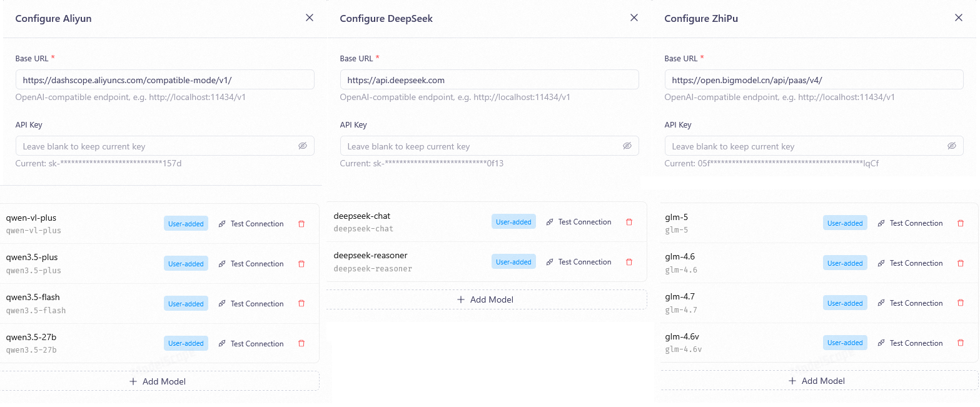Delete the qwen3.5-27b model
Viewport: 980px width, 407px height.
tap(301, 344)
